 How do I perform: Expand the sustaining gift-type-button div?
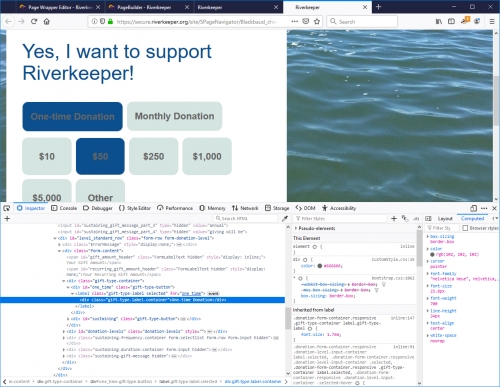pyautogui.click(x=68, y=319)
